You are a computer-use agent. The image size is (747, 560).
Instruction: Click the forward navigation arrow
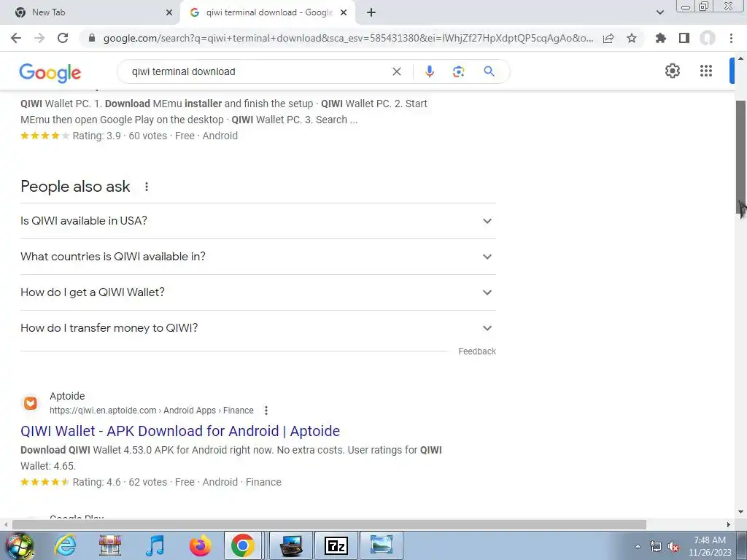point(39,38)
